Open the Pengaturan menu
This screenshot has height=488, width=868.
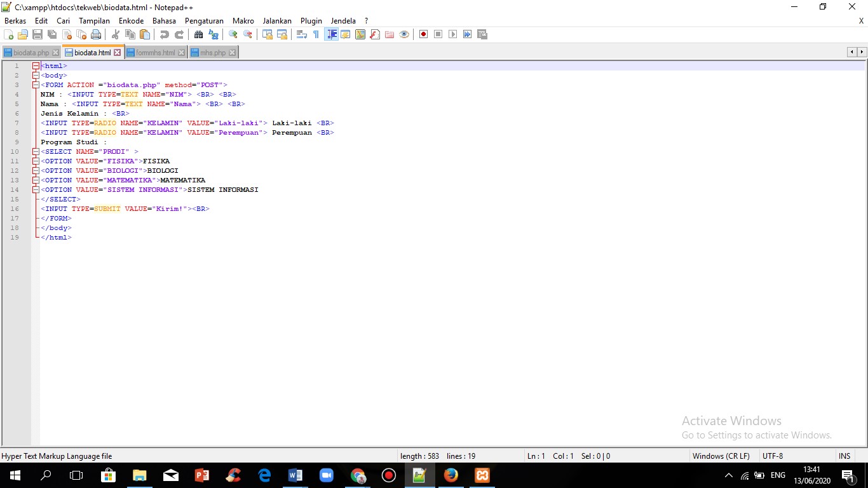[204, 21]
